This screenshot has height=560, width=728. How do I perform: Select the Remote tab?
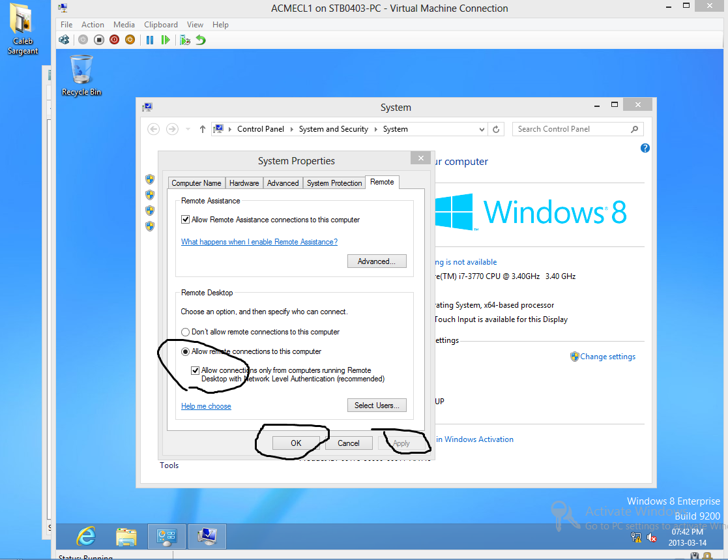[382, 182]
